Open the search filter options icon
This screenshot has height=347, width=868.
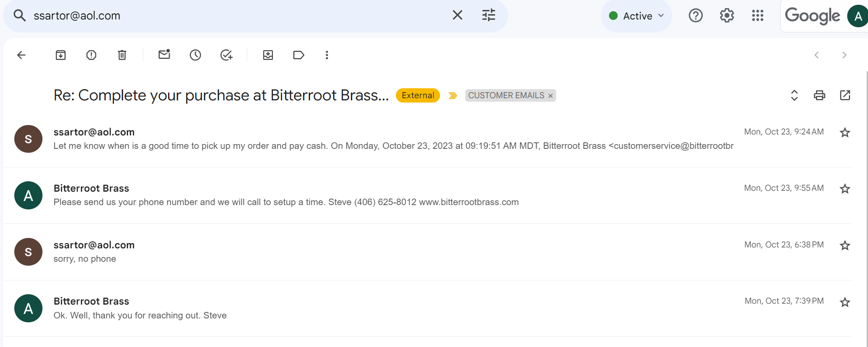[489, 15]
